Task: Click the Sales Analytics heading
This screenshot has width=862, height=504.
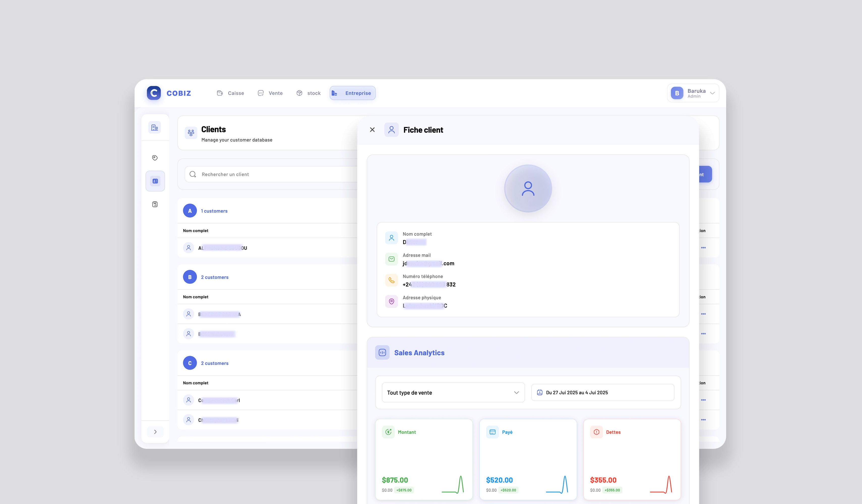Action: tap(419, 353)
